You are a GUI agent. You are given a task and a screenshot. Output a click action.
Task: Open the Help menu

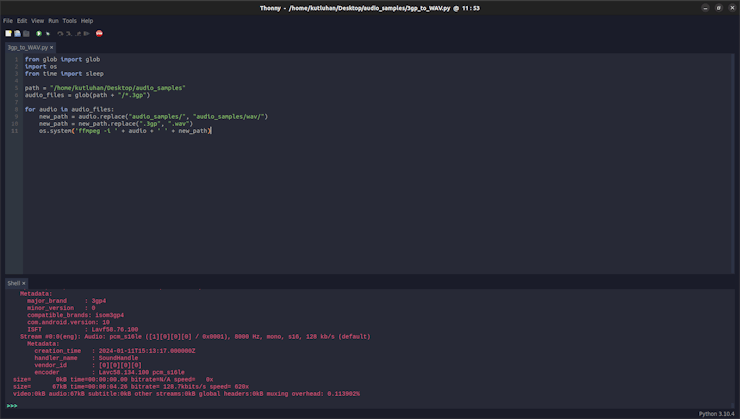tap(87, 21)
